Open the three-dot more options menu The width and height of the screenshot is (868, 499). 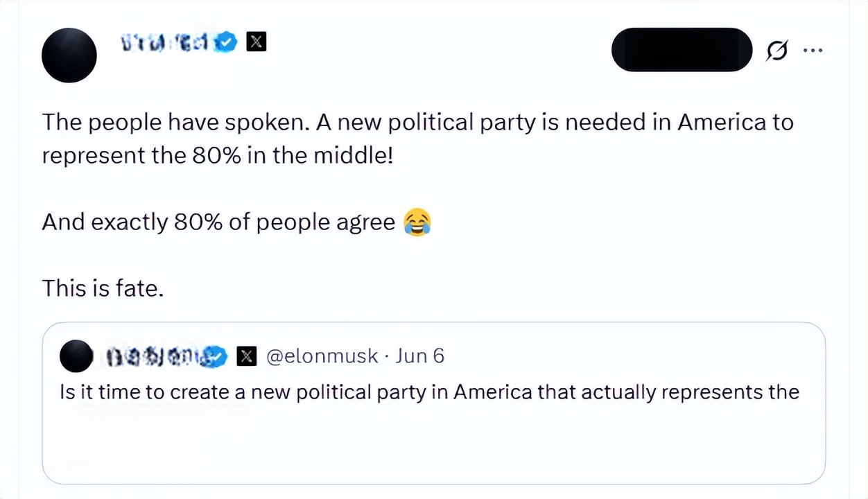(812, 50)
